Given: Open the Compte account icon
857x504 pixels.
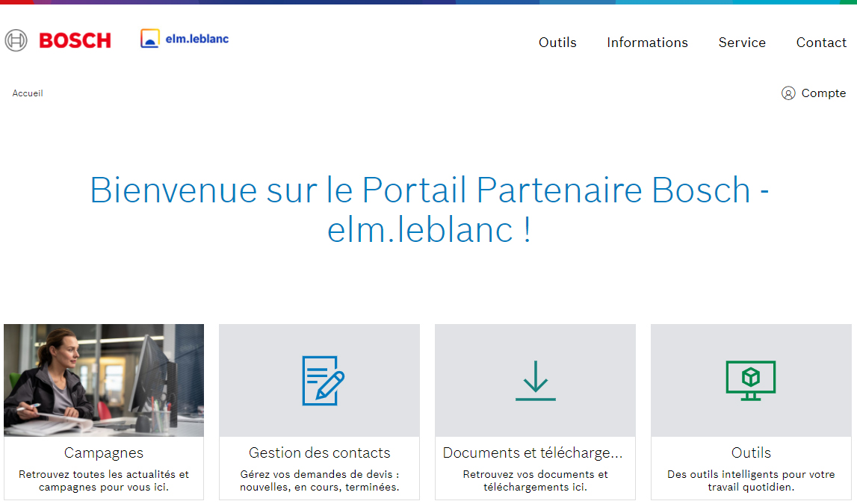Looking at the screenshot, I should 788,93.
